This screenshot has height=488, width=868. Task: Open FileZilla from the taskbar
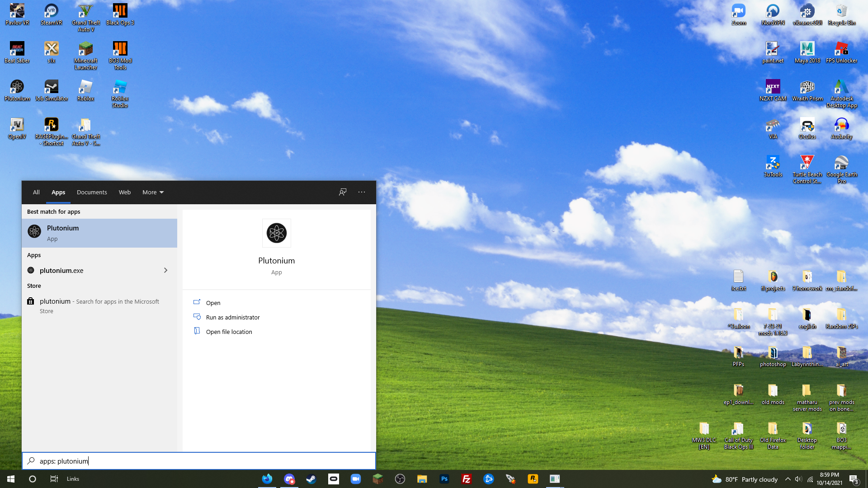(467, 479)
